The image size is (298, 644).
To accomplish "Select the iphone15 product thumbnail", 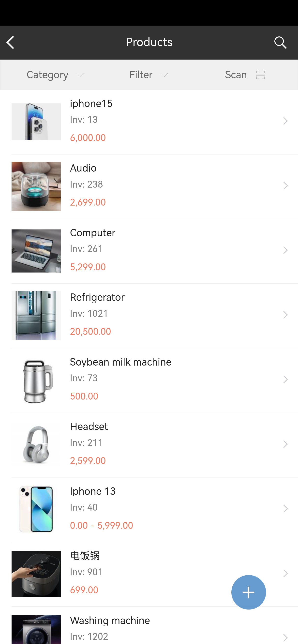I will (x=36, y=122).
